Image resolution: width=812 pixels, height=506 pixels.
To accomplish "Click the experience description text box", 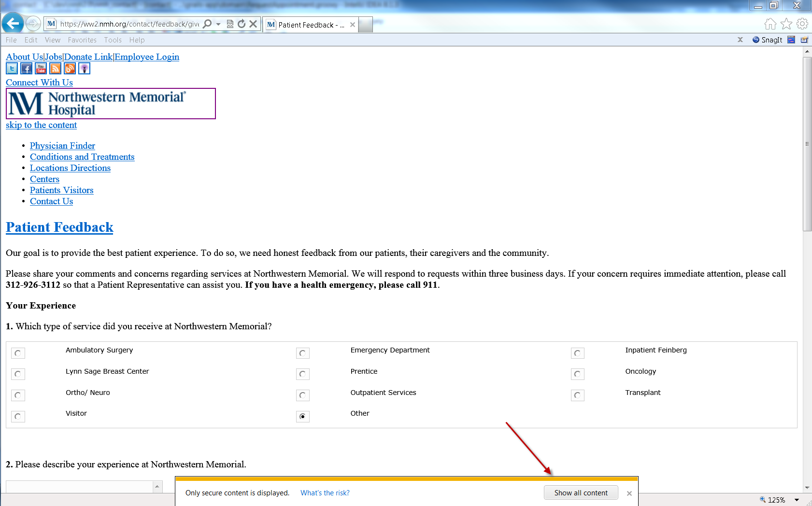I will click(x=80, y=487).
